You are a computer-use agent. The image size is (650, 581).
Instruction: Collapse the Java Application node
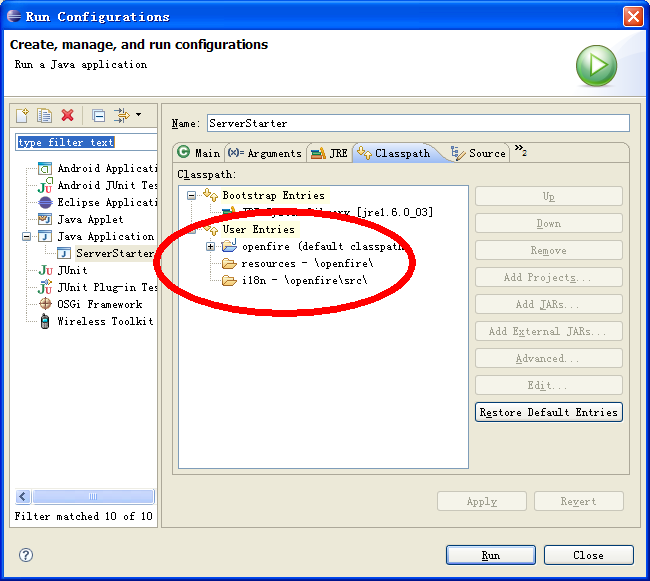(x=27, y=237)
